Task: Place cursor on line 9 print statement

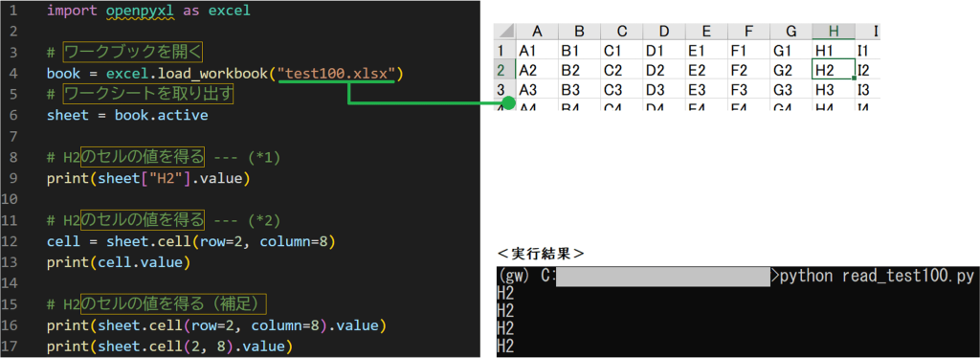Action: [148, 179]
